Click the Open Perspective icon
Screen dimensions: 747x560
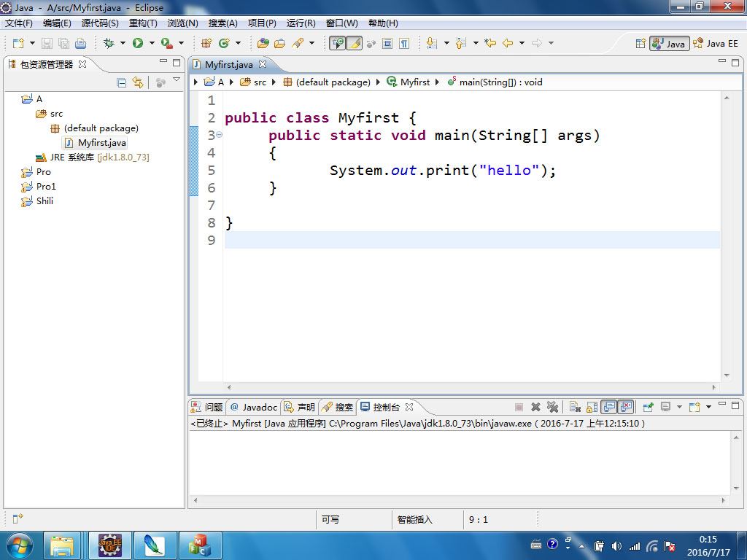pyautogui.click(x=640, y=43)
